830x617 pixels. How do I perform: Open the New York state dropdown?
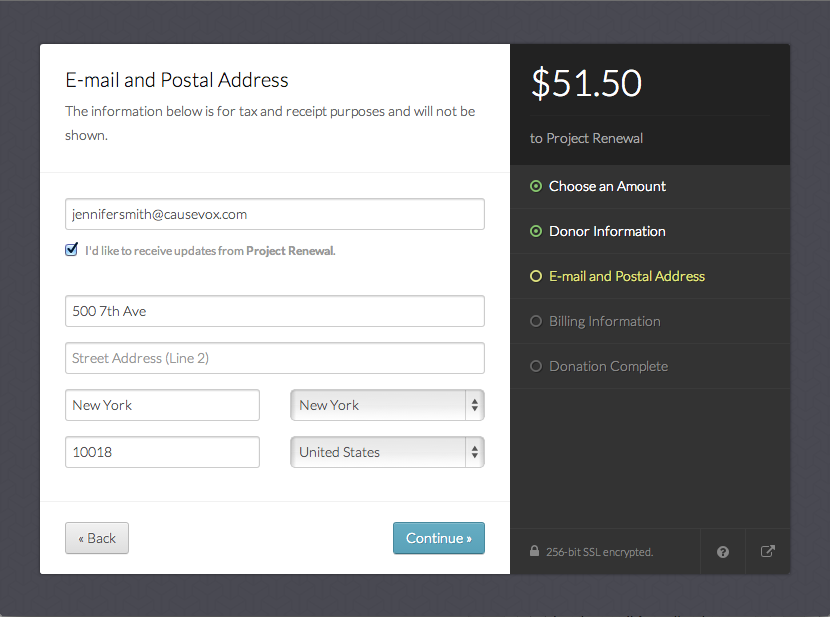[387, 405]
